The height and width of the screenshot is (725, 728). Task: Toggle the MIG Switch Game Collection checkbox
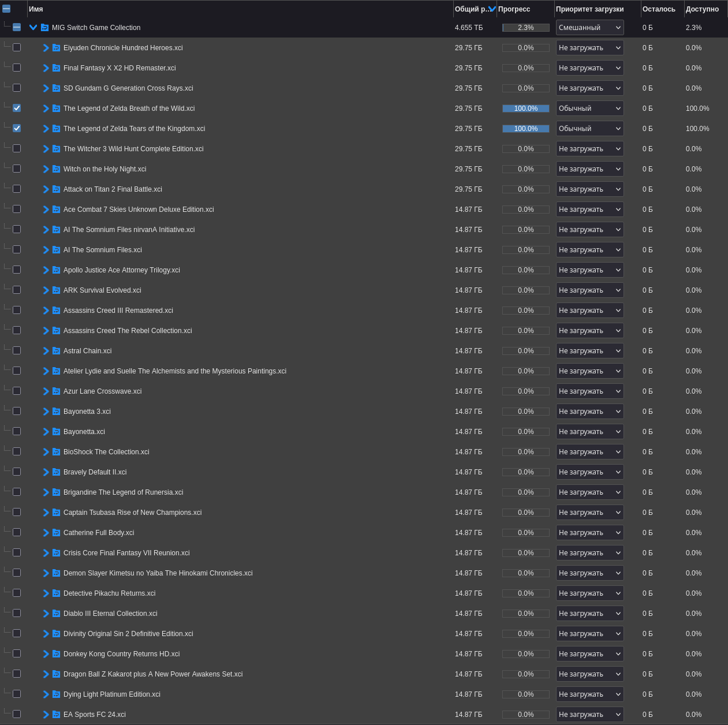coord(17,27)
